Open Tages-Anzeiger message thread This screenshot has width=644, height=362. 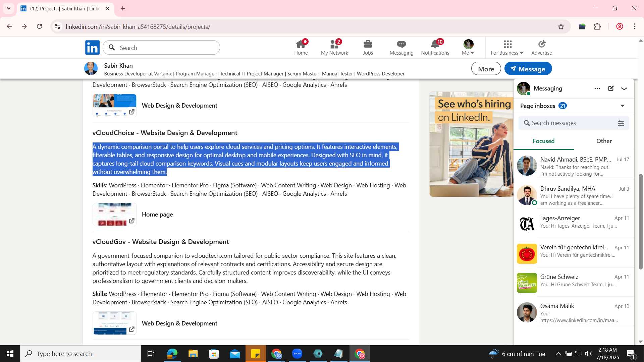574,224
